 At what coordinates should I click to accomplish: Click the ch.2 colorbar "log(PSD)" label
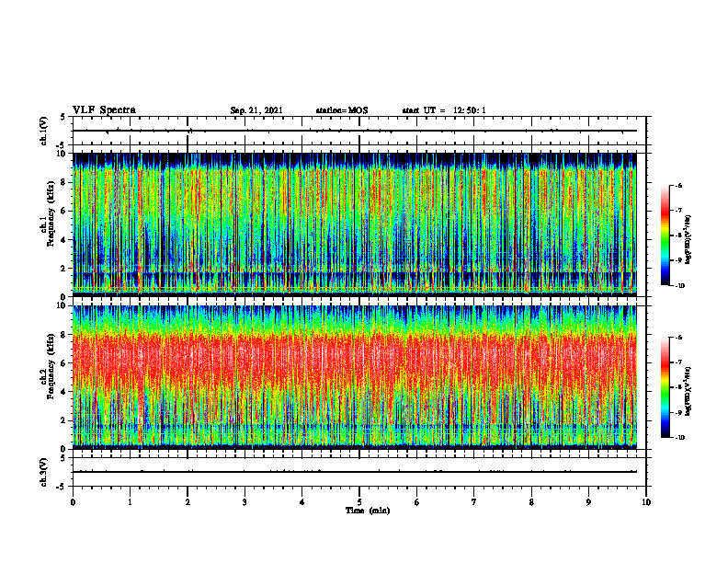688,391
